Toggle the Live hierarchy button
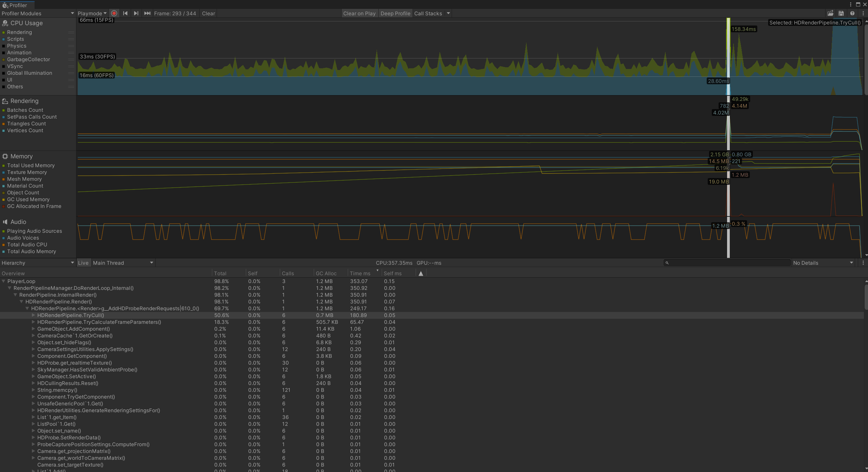Screen dimensions: 868x472 pyautogui.click(x=83, y=263)
